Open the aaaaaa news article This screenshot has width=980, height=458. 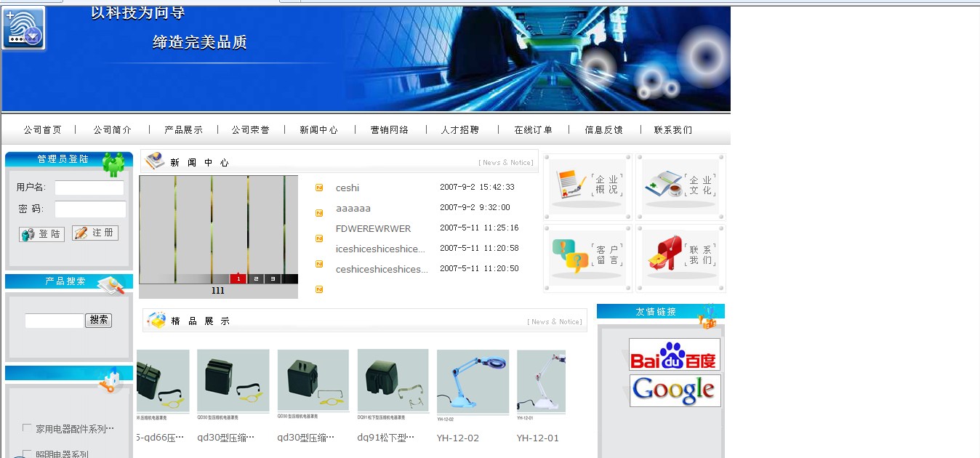[353, 208]
